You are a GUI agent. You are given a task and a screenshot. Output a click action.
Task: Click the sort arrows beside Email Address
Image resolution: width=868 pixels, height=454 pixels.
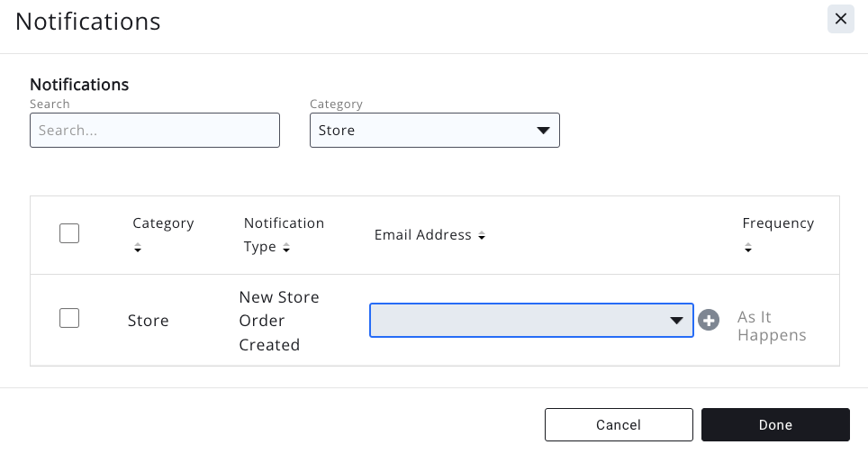[x=482, y=236]
